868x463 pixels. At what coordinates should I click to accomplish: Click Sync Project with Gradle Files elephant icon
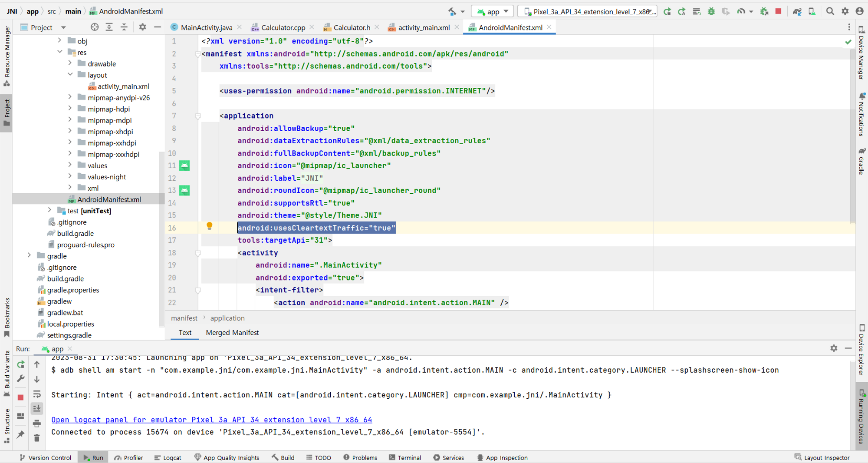tap(797, 11)
